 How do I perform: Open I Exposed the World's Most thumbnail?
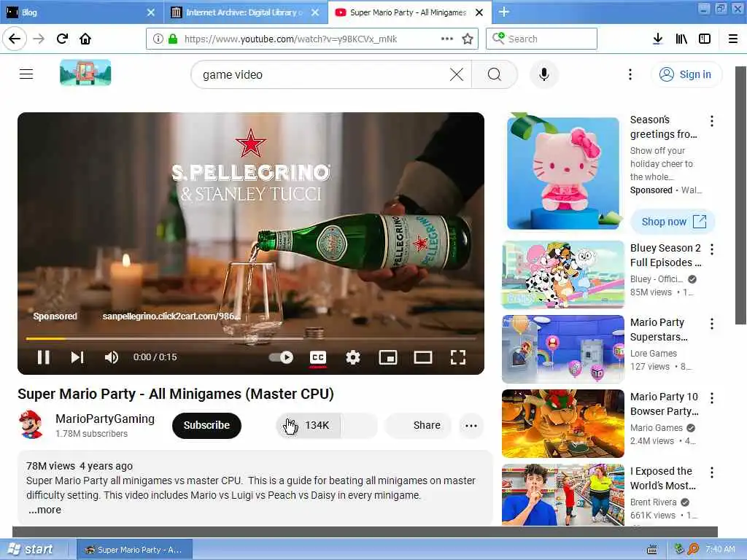(562, 495)
